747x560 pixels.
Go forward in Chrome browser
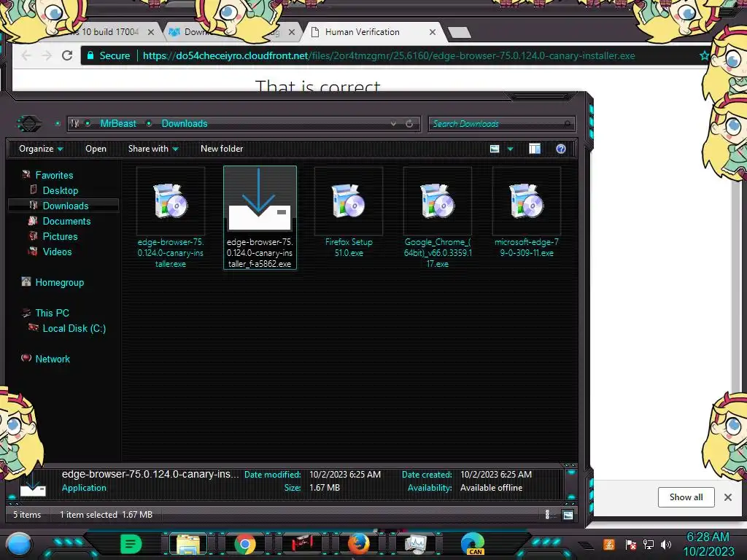[x=46, y=55]
